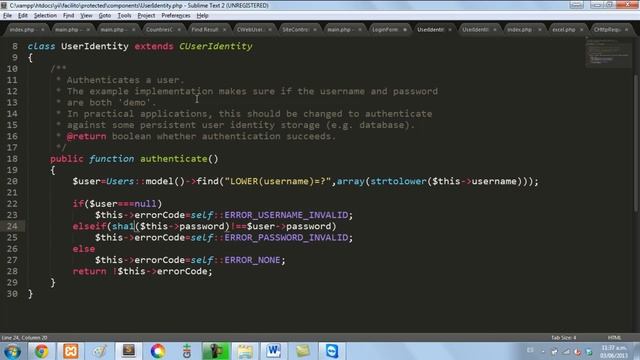
Task: Open XAMPP from the taskbar
Action: point(71,351)
